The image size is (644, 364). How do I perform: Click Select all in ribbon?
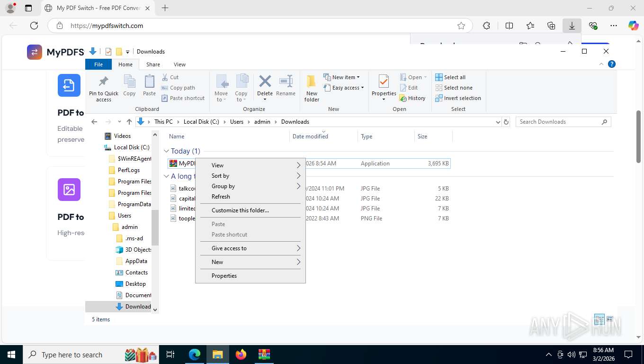coord(450,77)
